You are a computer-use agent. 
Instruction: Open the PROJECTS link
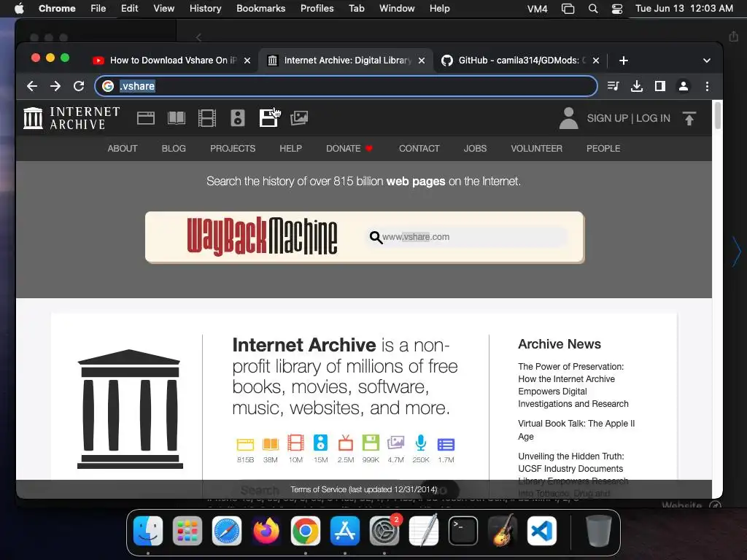[233, 149]
